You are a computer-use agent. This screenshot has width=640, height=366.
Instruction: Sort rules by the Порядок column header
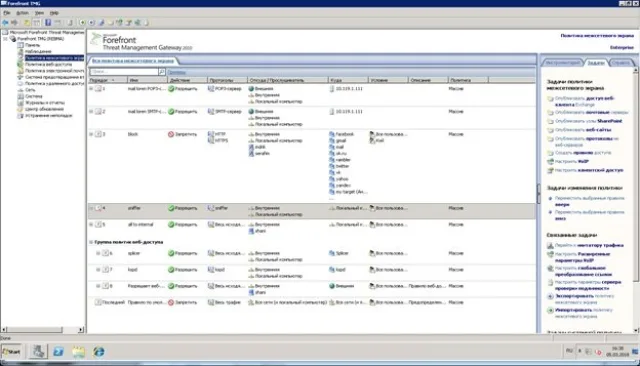coord(107,80)
